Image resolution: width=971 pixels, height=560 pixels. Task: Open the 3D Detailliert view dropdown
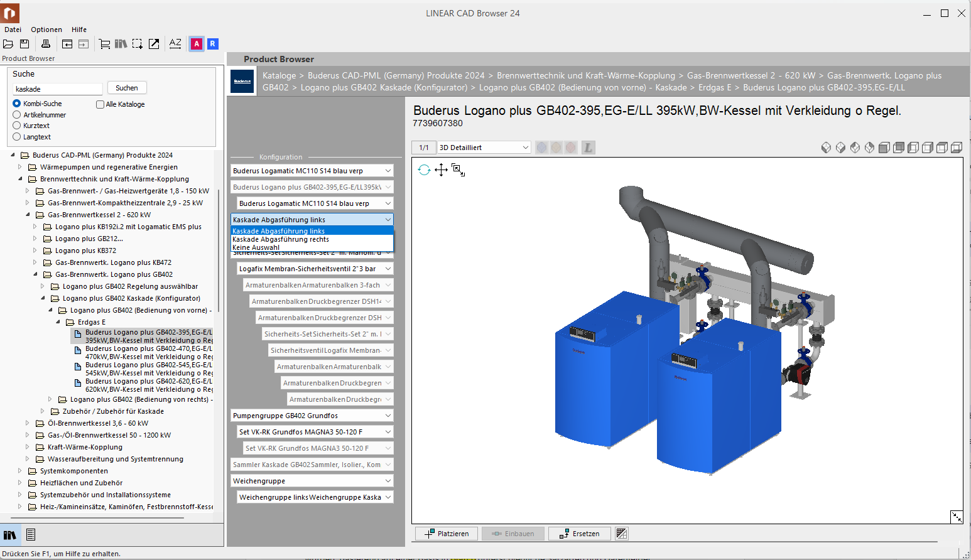[x=484, y=148]
